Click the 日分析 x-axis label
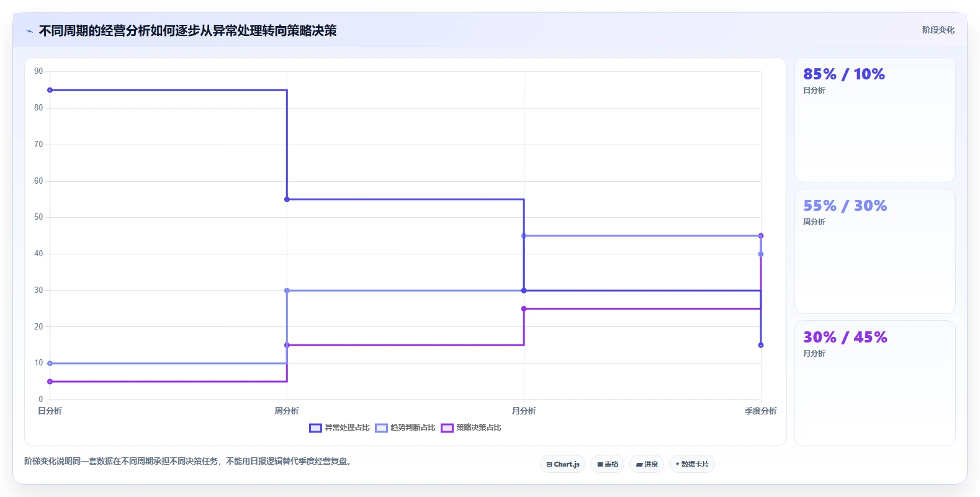980x497 pixels. click(50, 411)
